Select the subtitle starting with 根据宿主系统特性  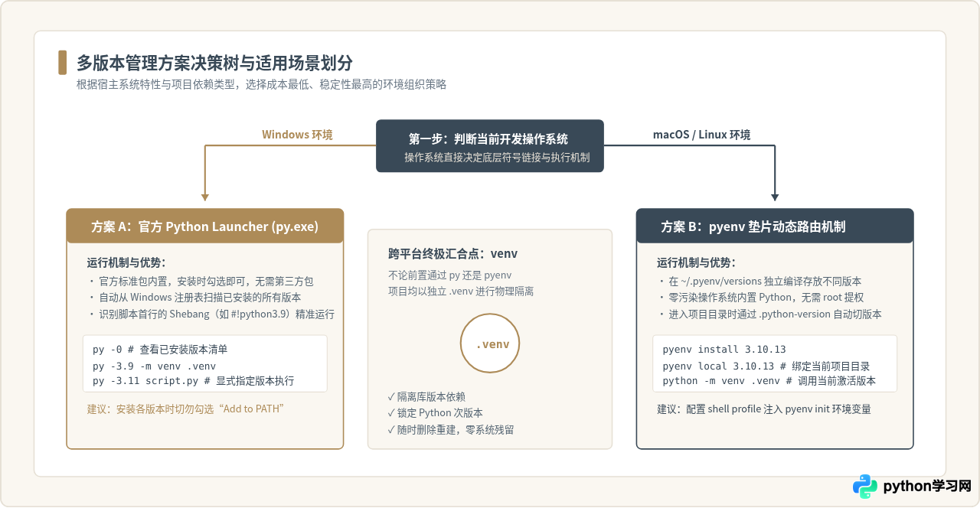[x=261, y=85]
